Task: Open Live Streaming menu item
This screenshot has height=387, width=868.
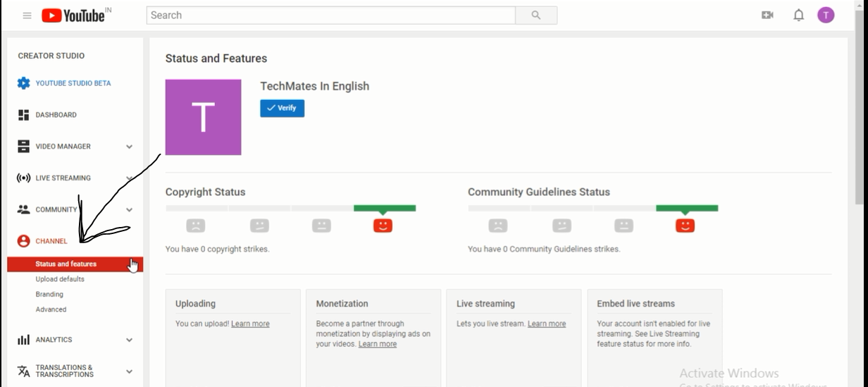Action: [x=63, y=178]
